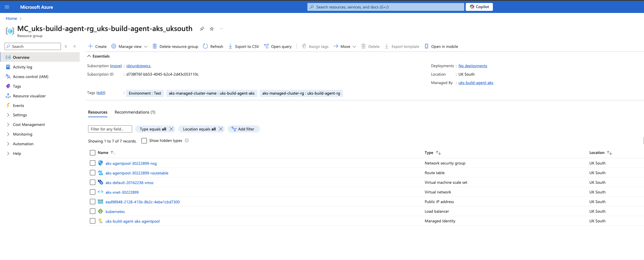Click the Activity log sidebar icon

tap(8, 67)
